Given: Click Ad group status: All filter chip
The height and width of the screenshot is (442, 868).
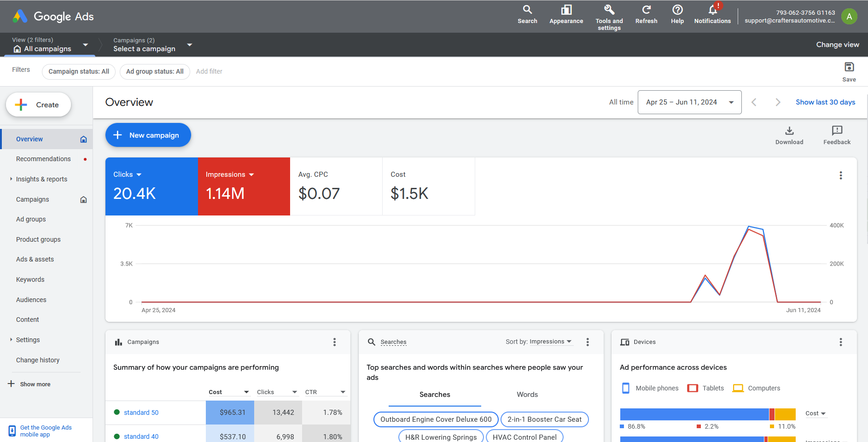Looking at the screenshot, I should tap(155, 71).
